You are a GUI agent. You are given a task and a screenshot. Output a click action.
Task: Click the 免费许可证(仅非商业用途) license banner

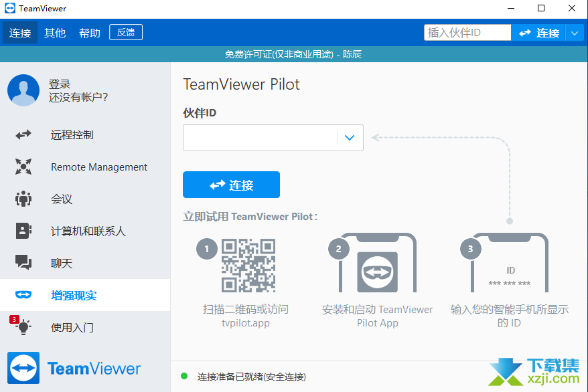pyautogui.click(x=293, y=54)
